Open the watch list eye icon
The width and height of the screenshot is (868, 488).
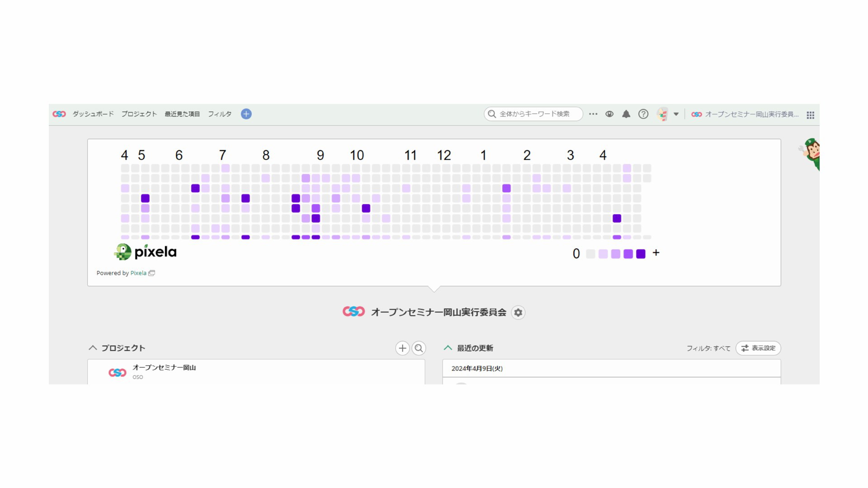pyautogui.click(x=609, y=114)
